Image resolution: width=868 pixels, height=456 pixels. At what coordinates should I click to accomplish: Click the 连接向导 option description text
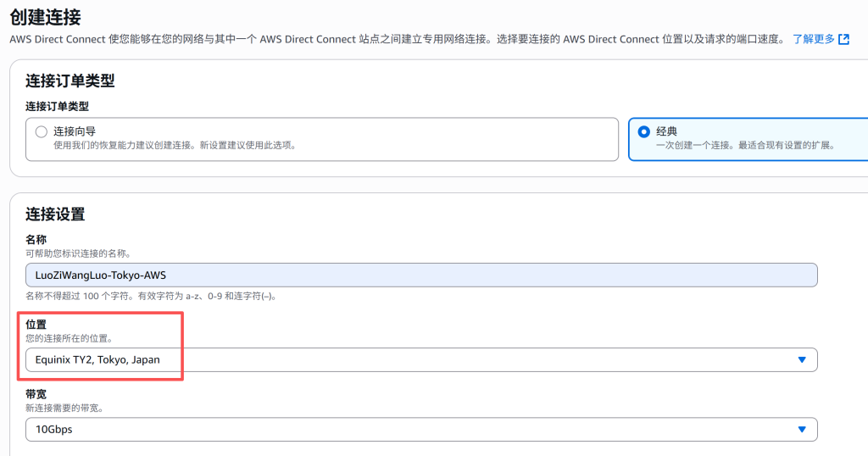[x=174, y=145]
